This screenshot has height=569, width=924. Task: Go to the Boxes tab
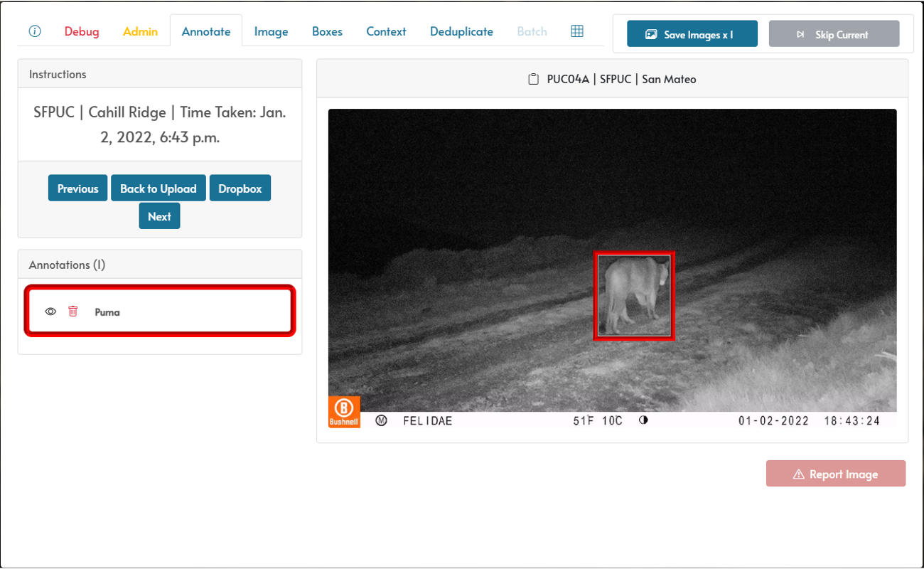pyautogui.click(x=327, y=31)
